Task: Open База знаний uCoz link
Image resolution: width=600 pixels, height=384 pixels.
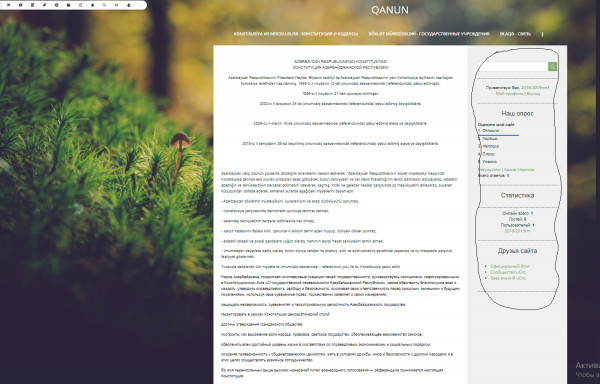Action: pos(508,278)
